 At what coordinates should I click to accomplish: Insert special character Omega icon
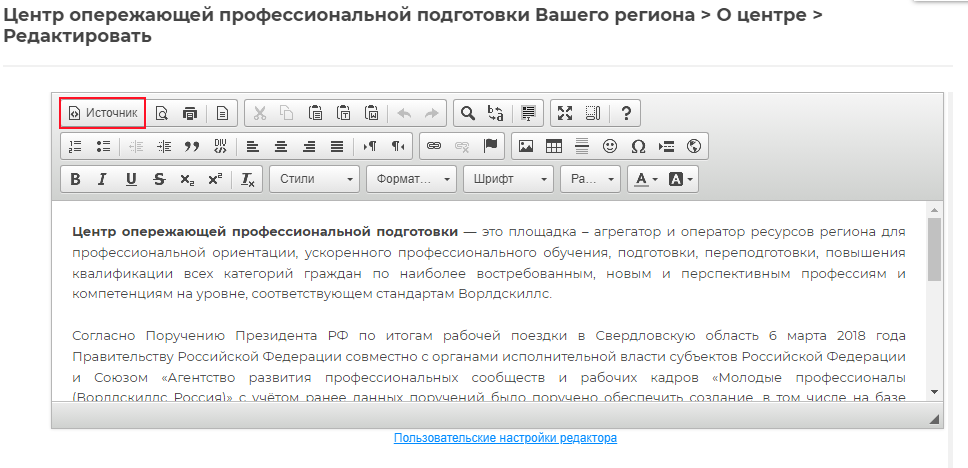[638, 146]
